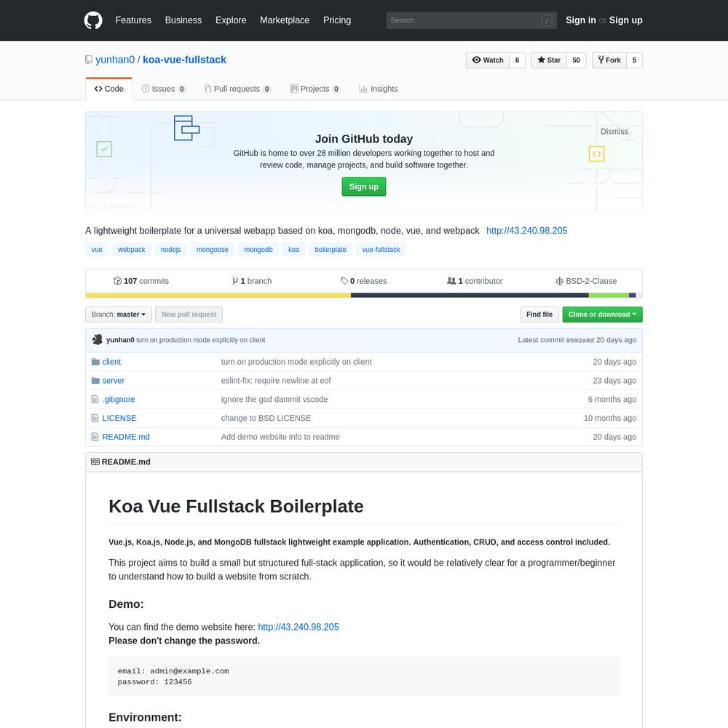Expand the Clone or download dropdown
The image size is (728, 728).
pos(602,314)
